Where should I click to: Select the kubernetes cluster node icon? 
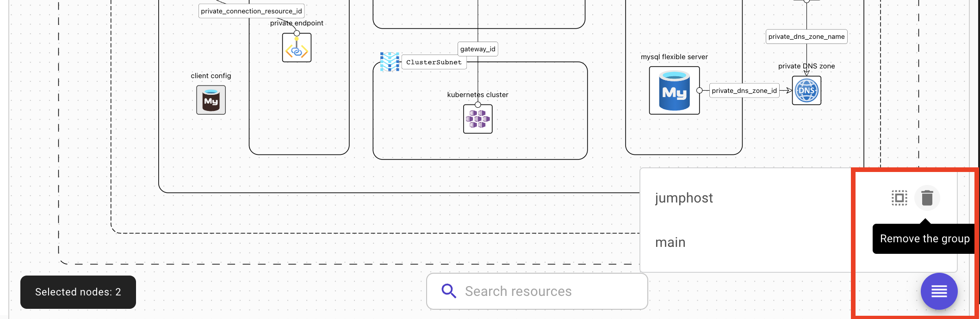click(x=478, y=119)
